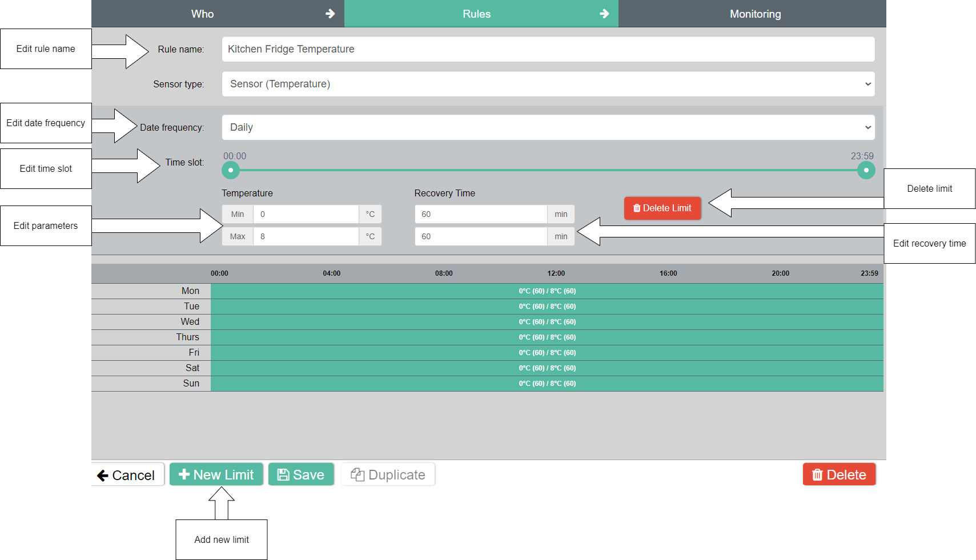Viewport: 976px width, 560px height.
Task: Click the time slot end handle at 23:59
Action: (x=866, y=170)
